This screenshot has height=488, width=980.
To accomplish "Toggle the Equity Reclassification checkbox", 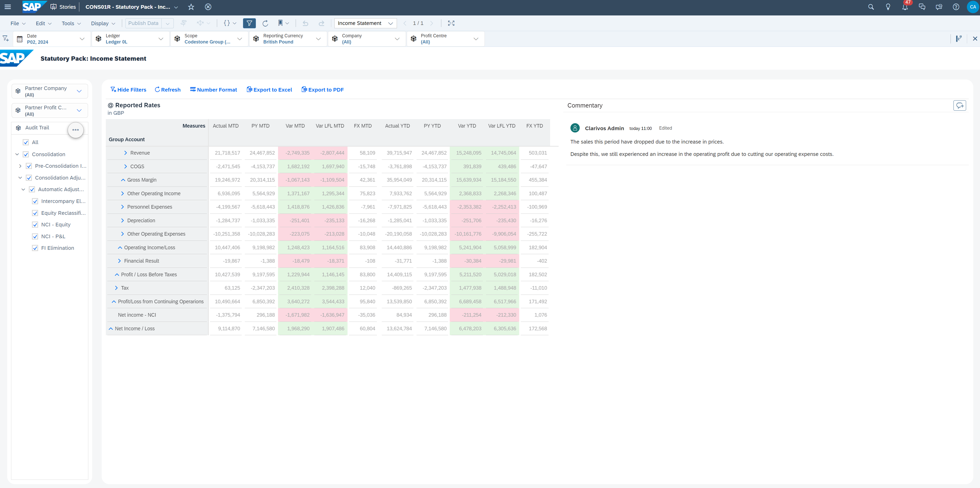I will coord(35,213).
